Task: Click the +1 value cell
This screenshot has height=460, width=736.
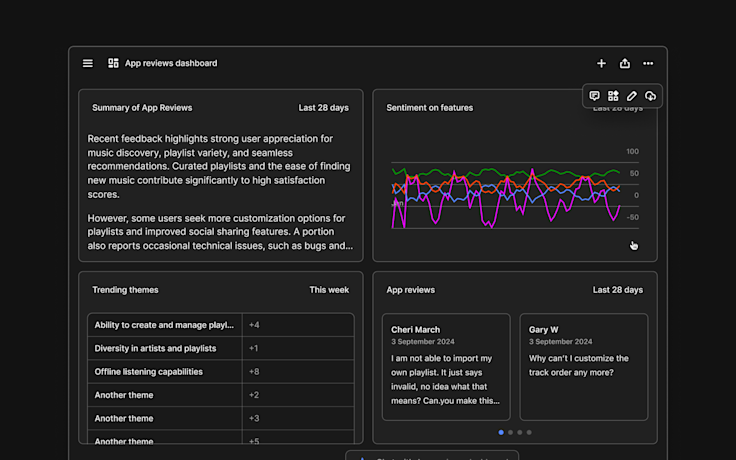Action: tap(298, 348)
